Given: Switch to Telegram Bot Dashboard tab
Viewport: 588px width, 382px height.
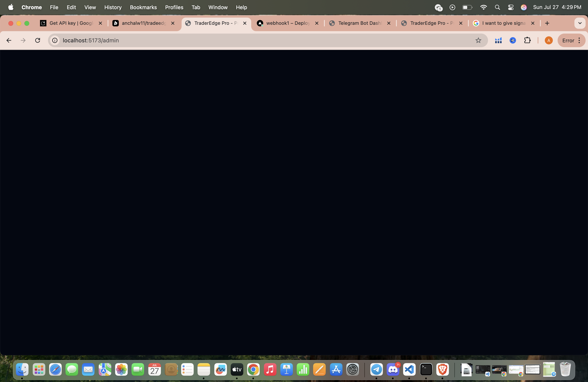Looking at the screenshot, I should click(x=359, y=23).
